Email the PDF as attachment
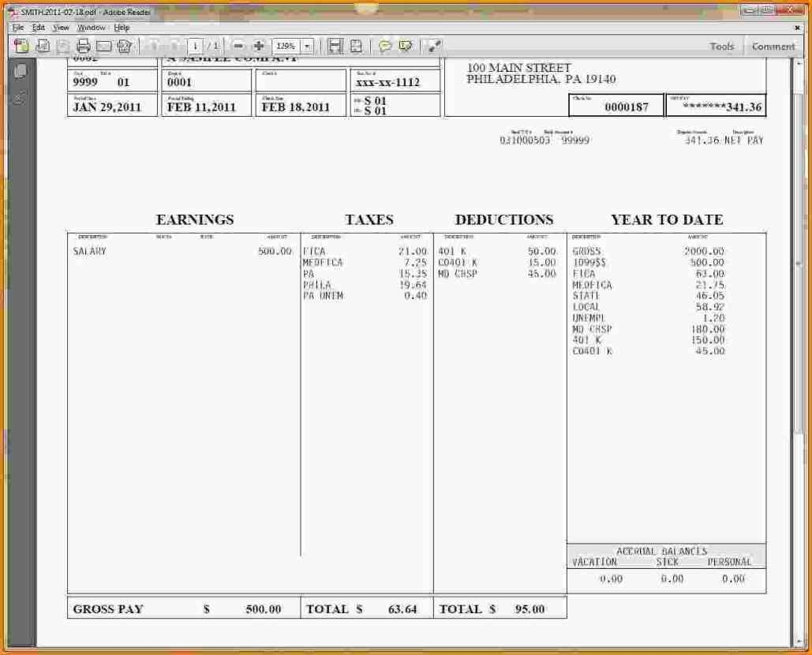This screenshot has width=812, height=655. coord(103,45)
